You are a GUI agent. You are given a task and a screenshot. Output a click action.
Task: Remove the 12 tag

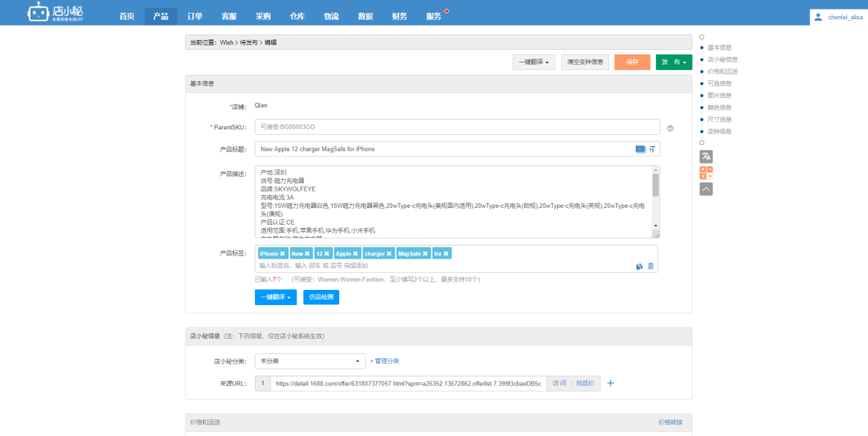point(326,254)
